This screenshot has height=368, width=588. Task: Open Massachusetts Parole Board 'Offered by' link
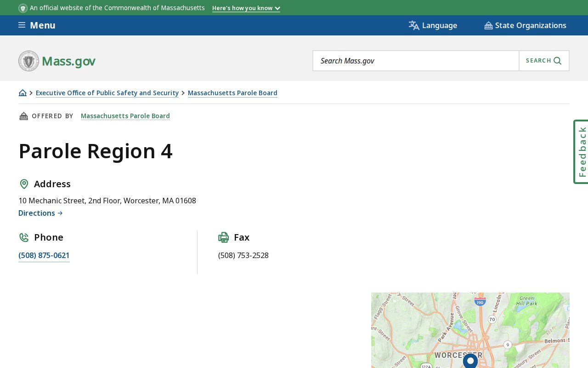(x=125, y=116)
